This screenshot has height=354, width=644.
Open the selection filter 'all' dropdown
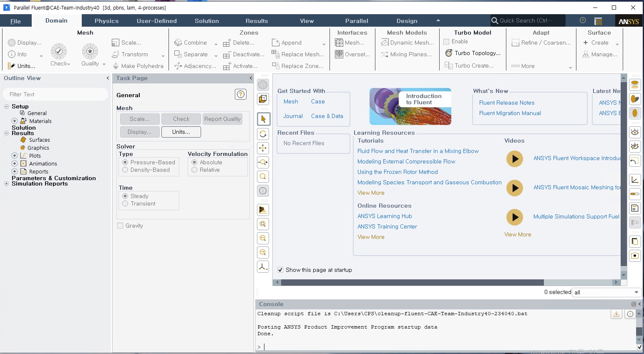tap(606, 292)
